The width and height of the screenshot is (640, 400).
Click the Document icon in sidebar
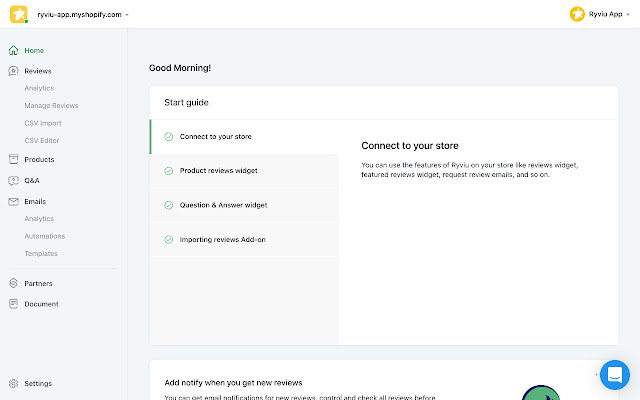[x=13, y=304]
